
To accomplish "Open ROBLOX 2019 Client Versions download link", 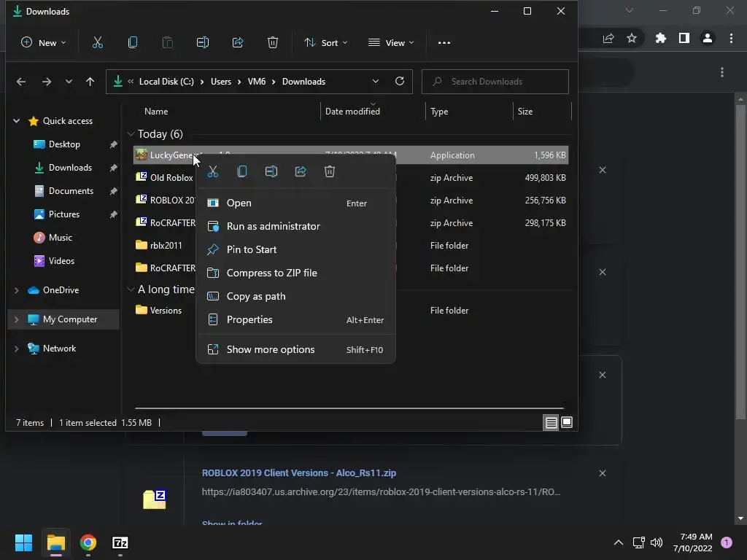I will [x=298, y=472].
